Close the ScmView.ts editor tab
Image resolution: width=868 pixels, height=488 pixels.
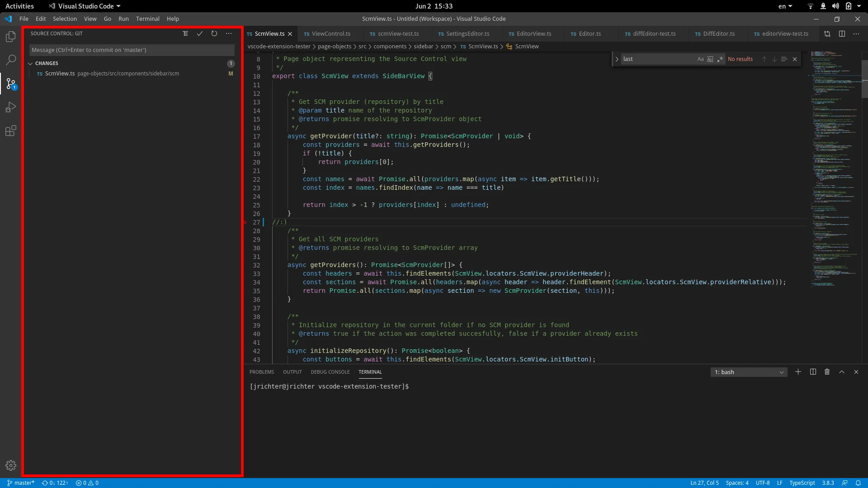tap(290, 34)
